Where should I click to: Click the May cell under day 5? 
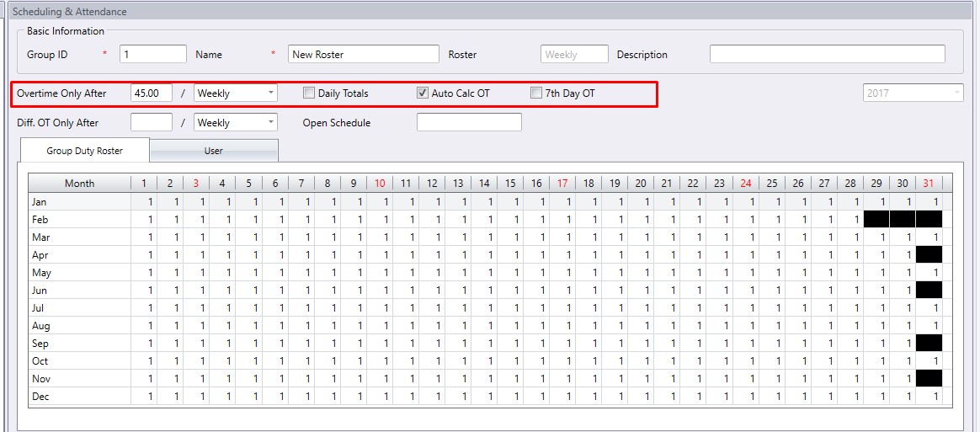tap(248, 273)
